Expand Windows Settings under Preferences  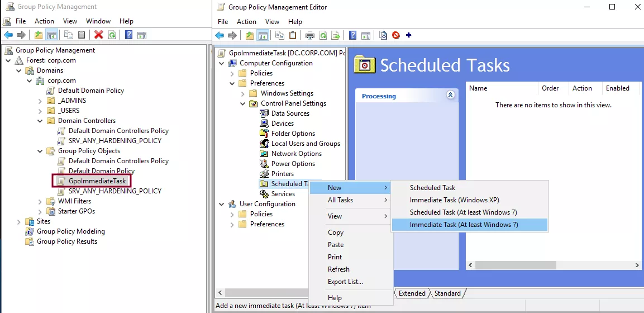coord(243,93)
